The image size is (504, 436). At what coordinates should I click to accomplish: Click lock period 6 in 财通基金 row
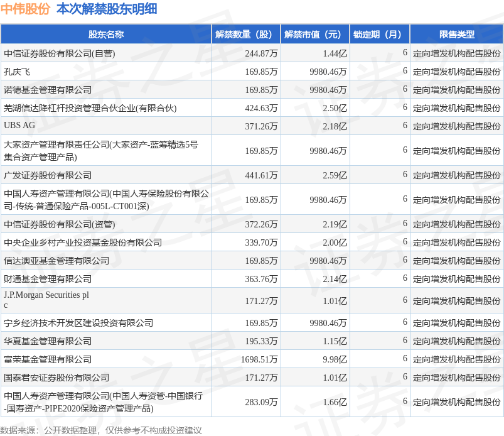[x=405, y=278]
